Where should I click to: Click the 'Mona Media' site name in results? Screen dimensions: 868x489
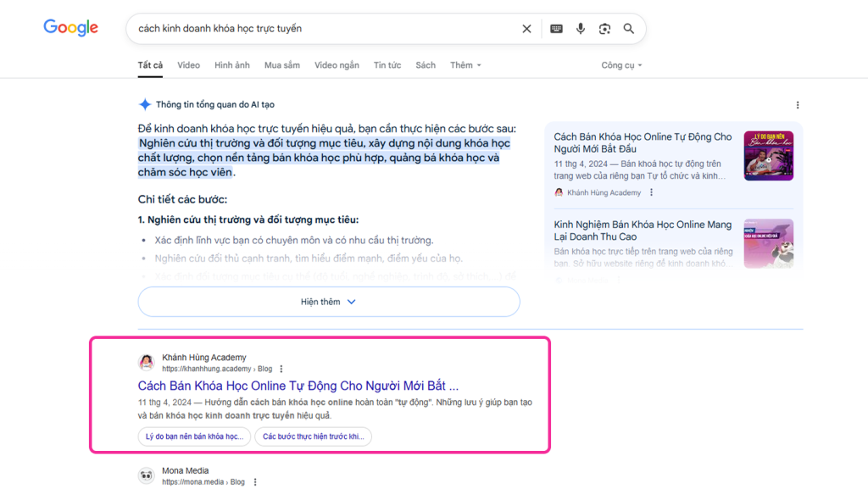(186, 470)
